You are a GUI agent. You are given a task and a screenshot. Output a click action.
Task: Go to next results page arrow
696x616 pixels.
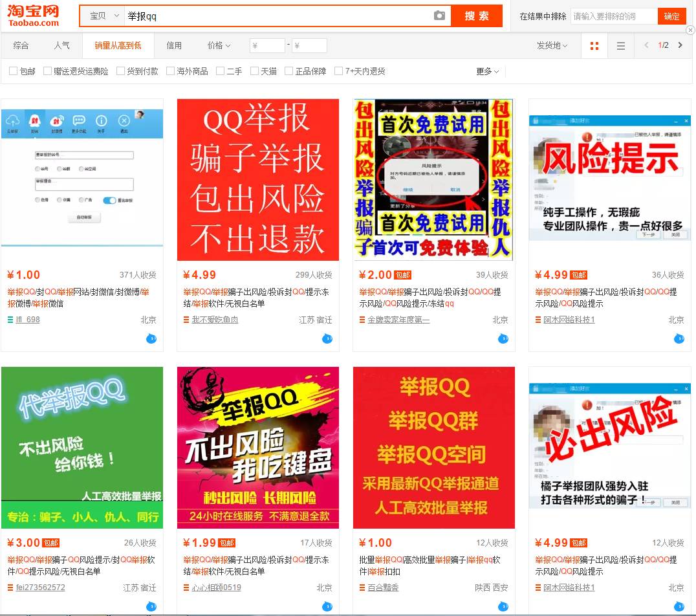tap(680, 45)
